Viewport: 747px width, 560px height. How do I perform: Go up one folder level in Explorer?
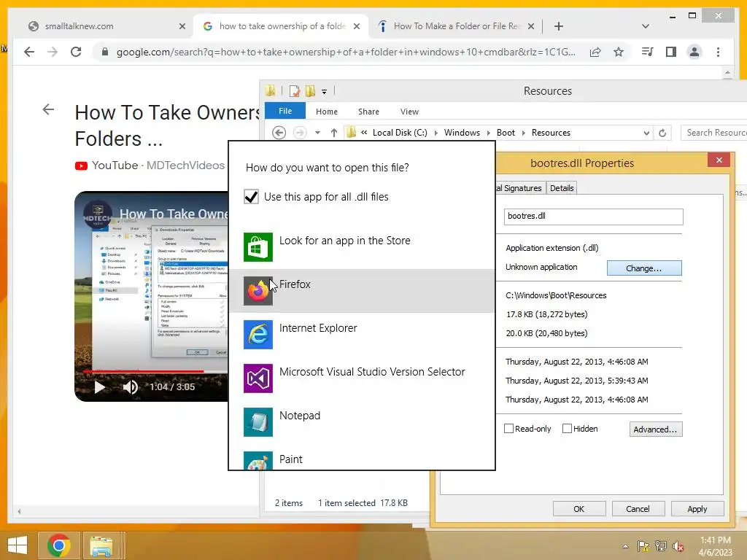[334, 133]
